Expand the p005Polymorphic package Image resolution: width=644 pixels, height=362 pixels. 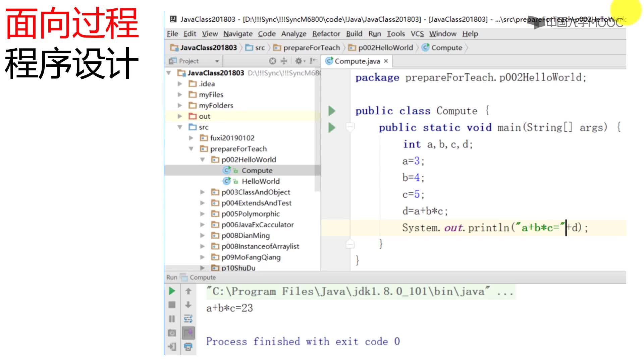click(202, 214)
